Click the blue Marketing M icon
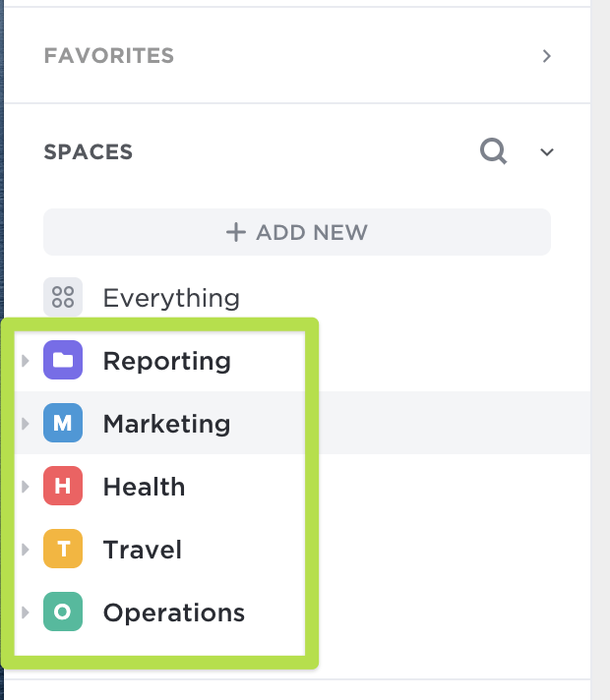 pyautogui.click(x=63, y=424)
